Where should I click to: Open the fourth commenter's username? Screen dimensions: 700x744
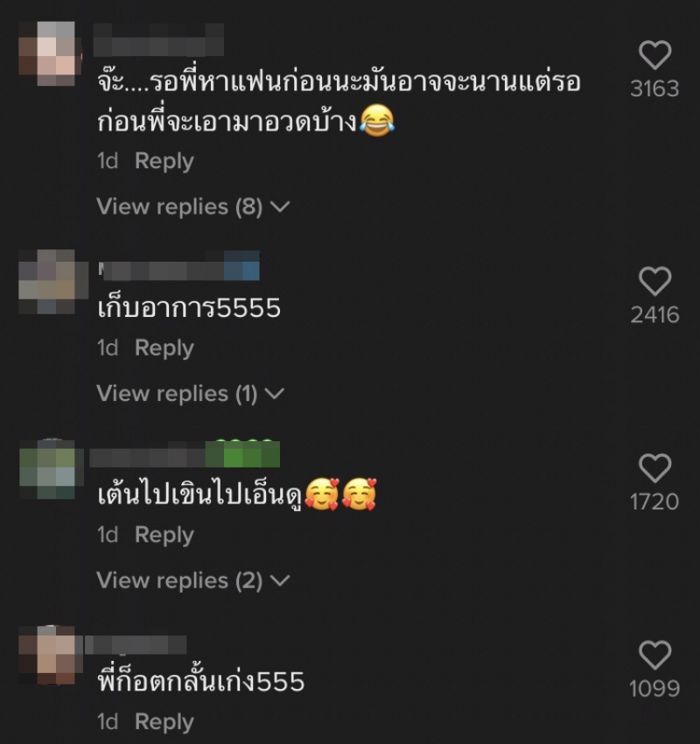[136, 645]
